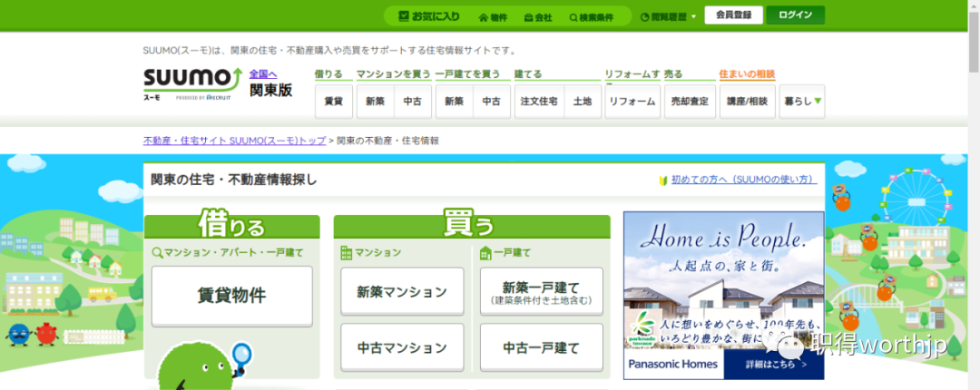Select 中古 under マンションを買う
The width and height of the screenshot is (980, 390).
pyautogui.click(x=413, y=102)
